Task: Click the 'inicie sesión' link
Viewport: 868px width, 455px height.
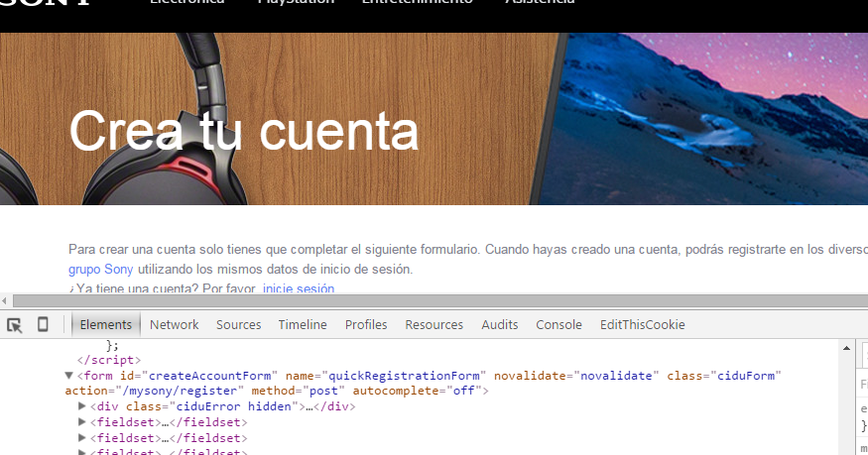Action: tap(299, 288)
